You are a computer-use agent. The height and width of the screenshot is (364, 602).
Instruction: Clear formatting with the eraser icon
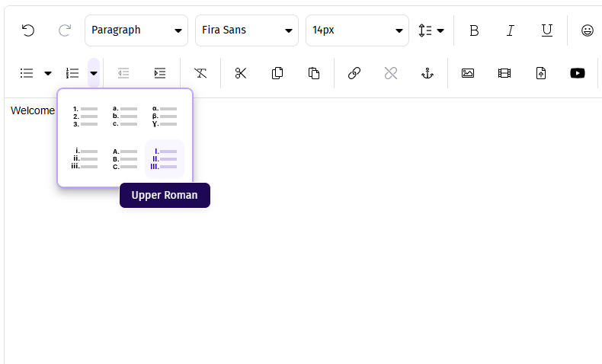(x=200, y=73)
